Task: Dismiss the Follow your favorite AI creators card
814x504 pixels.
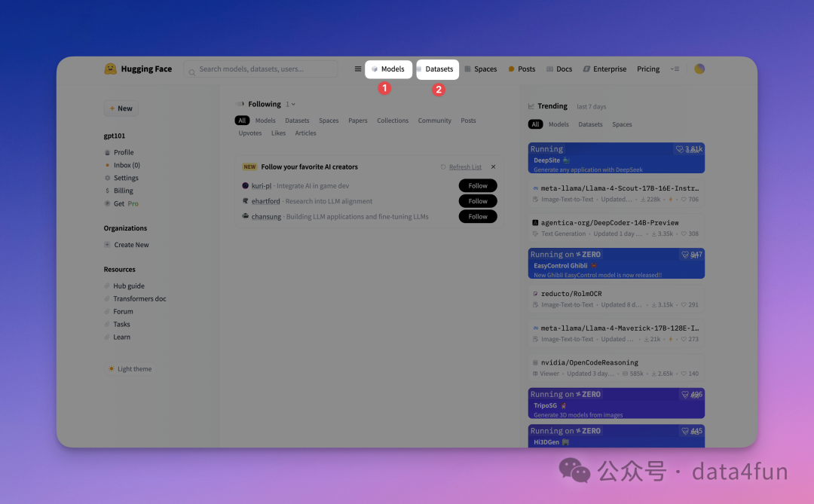Action: (493, 167)
